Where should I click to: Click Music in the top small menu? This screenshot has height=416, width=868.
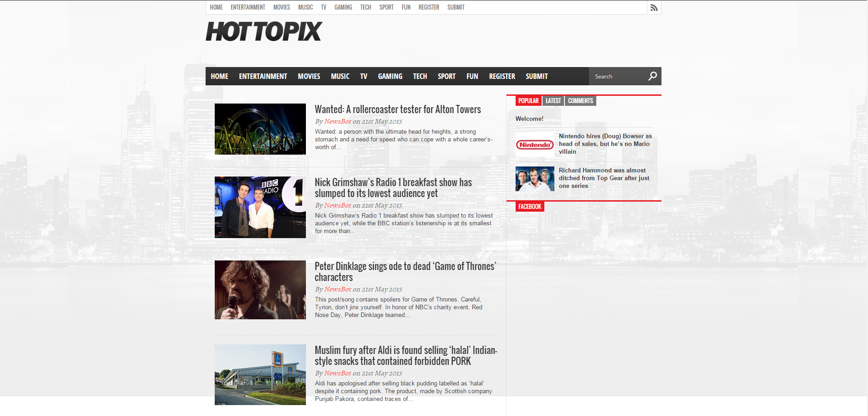click(305, 7)
